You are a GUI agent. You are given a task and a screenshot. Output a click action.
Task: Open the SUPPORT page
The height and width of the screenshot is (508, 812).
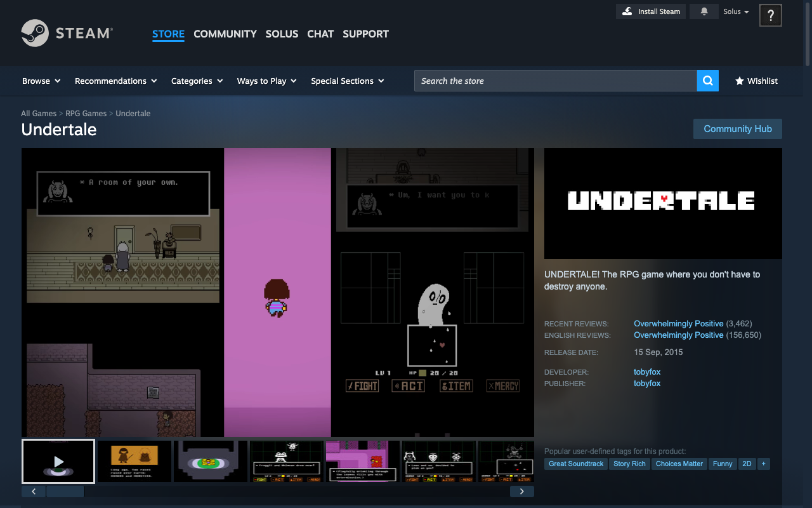pos(365,34)
